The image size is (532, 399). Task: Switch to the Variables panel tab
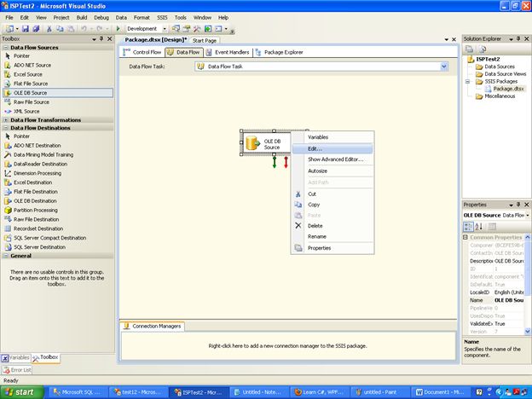point(15,358)
